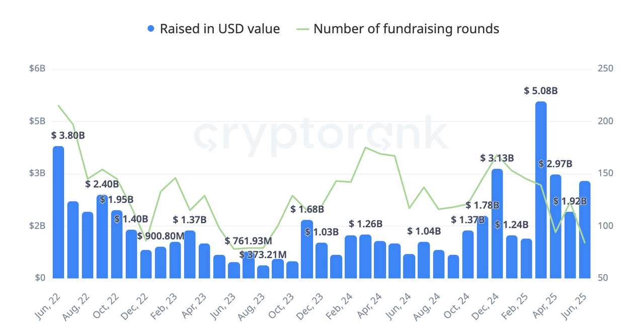
Task: Click the $6B left axis label
Action: [37, 69]
